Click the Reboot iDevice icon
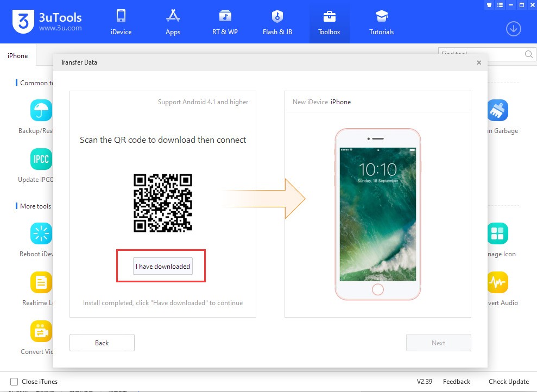The height and width of the screenshot is (392, 537). click(41, 233)
